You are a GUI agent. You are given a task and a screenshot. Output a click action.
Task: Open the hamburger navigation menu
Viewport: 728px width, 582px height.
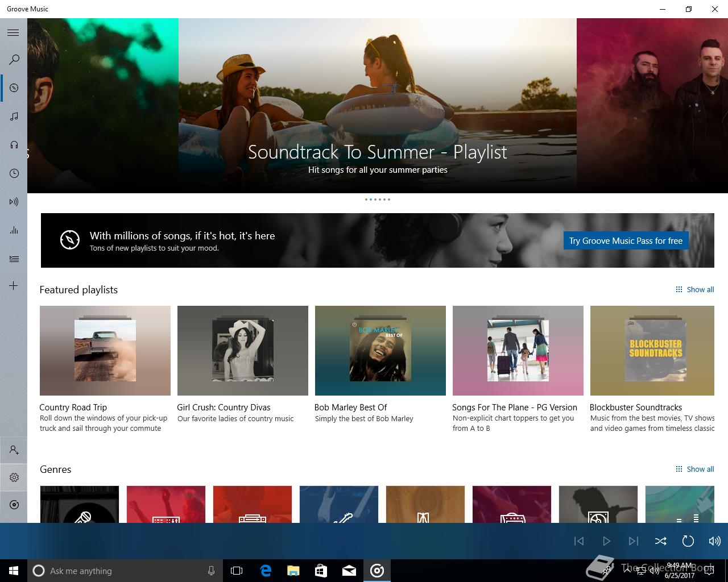tap(13, 32)
